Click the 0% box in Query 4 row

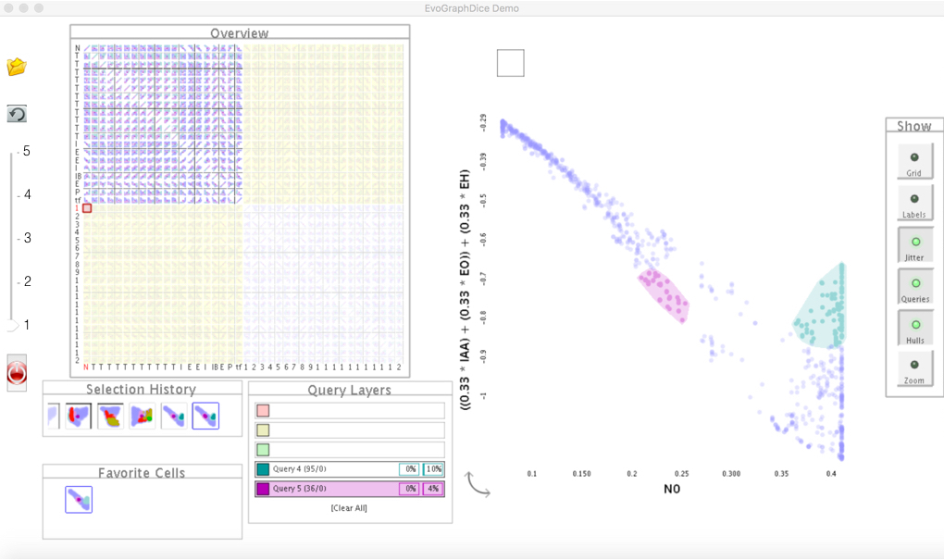(409, 469)
